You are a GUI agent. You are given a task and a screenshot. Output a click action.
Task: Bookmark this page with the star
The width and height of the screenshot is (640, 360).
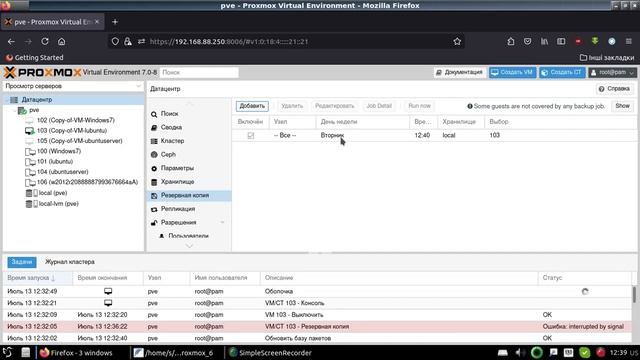click(457, 42)
